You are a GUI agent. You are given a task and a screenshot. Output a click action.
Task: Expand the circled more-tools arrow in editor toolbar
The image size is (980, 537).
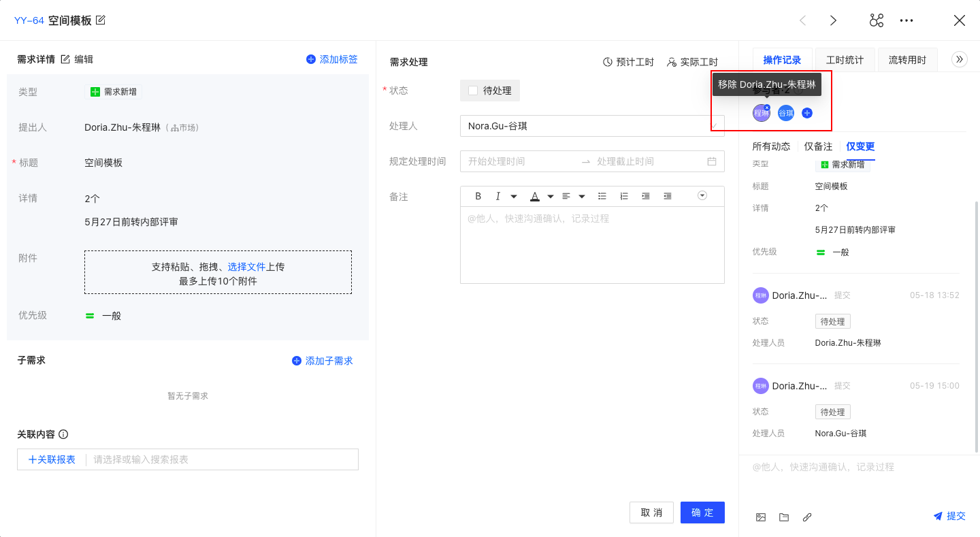tap(702, 196)
